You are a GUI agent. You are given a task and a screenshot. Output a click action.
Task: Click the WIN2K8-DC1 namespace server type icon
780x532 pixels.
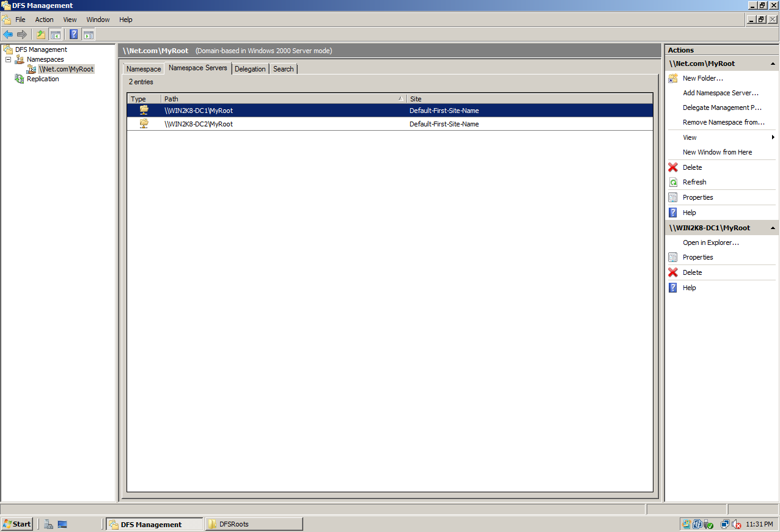(x=144, y=110)
